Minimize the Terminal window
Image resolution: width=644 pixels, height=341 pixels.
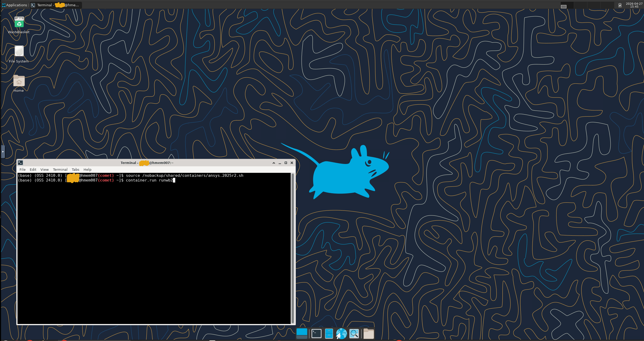280,163
